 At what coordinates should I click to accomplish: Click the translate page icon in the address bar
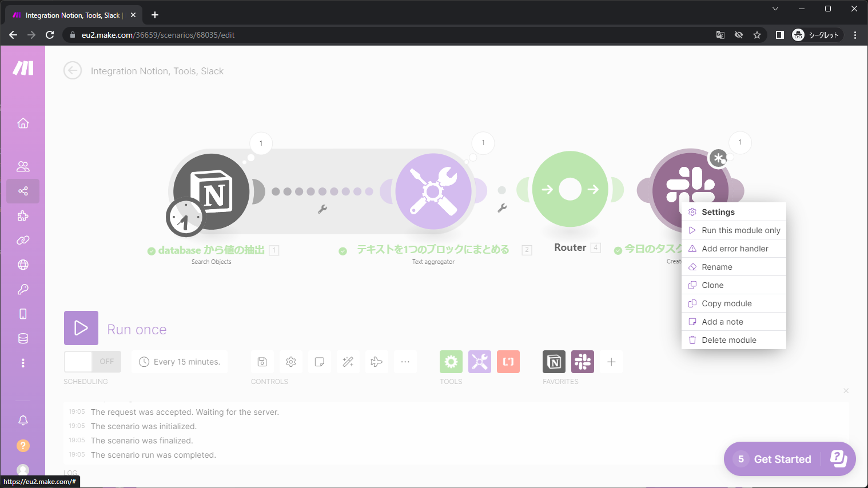720,35
